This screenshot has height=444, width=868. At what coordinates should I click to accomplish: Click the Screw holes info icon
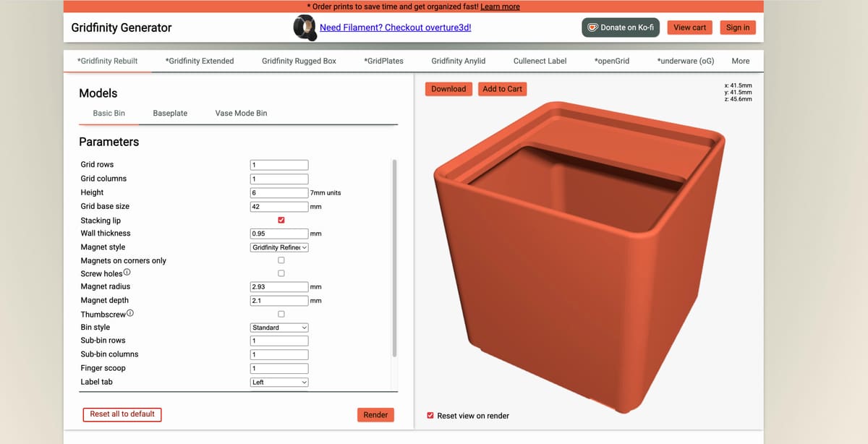128,273
